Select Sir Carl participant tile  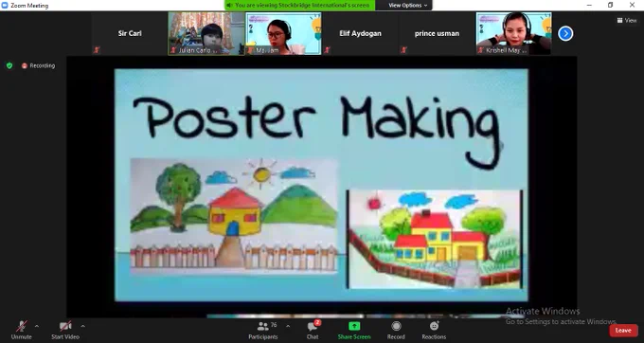pyautogui.click(x=130, y=33)
